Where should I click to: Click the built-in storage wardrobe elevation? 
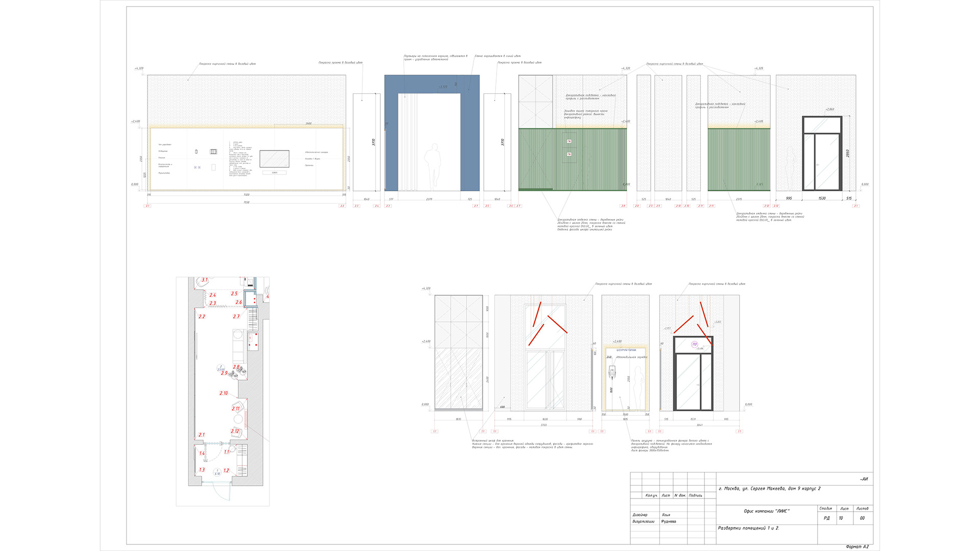click(458, 352)
